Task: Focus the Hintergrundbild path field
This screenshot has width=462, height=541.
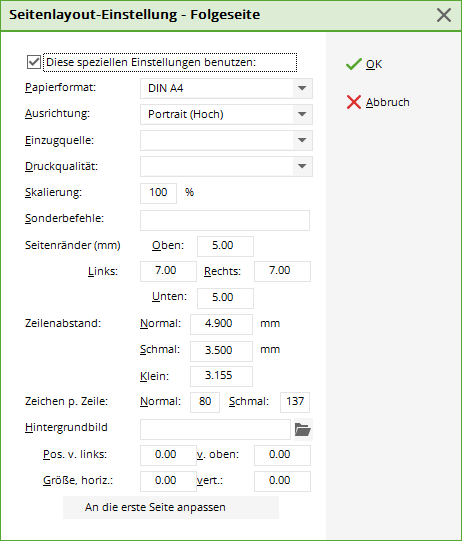Action: 215,430
